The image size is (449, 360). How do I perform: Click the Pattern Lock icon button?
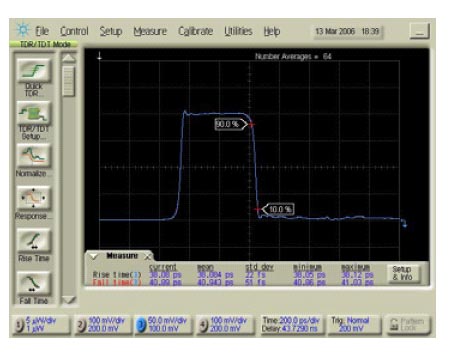(408, 324)
